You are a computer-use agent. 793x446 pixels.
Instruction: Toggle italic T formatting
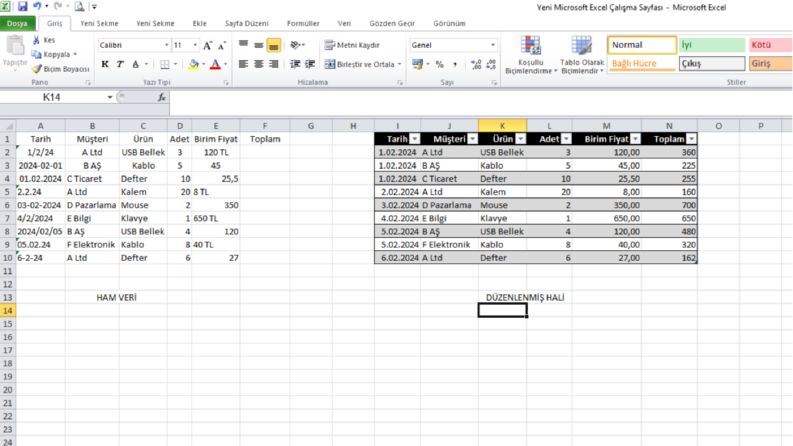120,64
